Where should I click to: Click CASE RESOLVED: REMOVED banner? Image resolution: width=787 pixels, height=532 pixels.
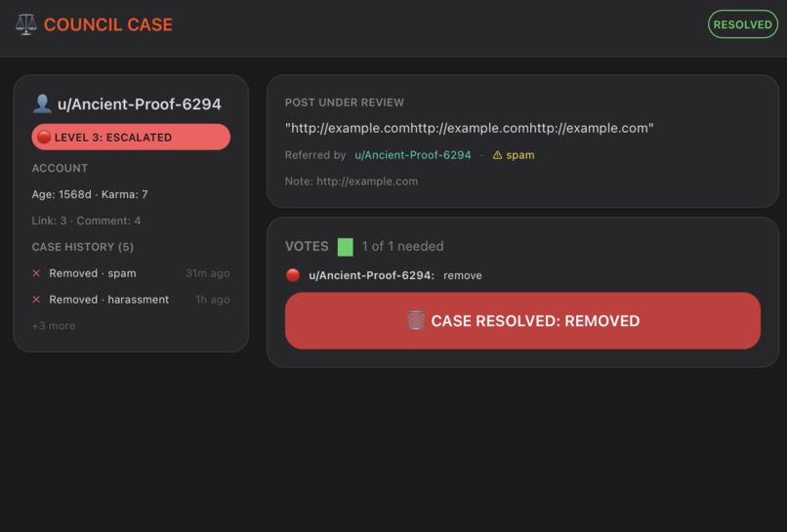522,321
